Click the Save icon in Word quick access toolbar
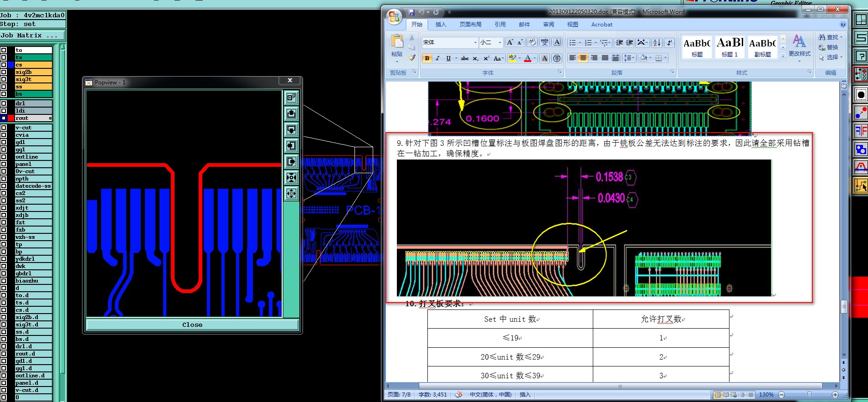This screenshot has width=868, height=402. [411, 12]
